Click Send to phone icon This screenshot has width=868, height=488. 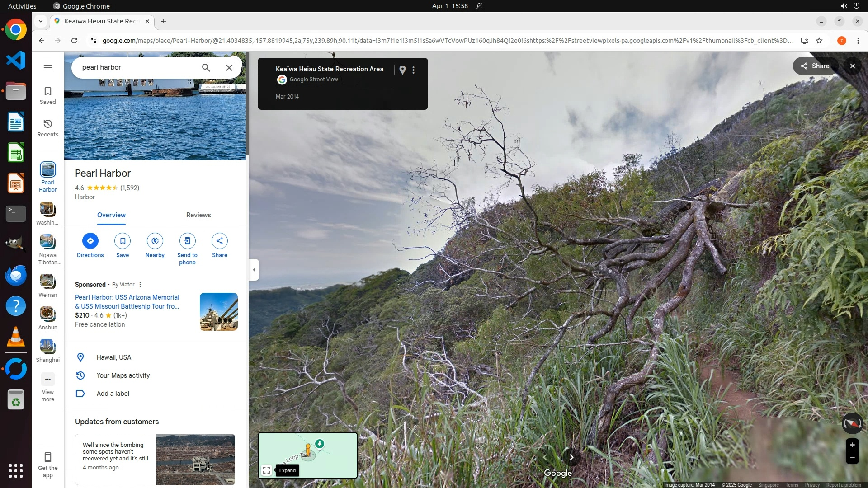(x=187, y=241)
